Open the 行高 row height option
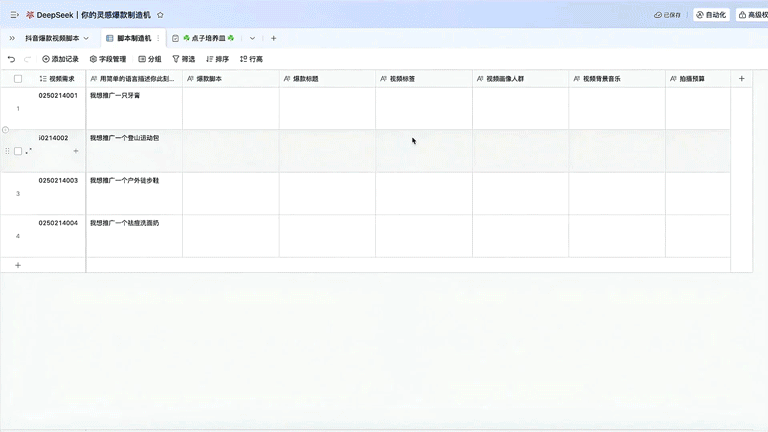Image resolution: width=768 pixels, height=432 pixels. 251,59
